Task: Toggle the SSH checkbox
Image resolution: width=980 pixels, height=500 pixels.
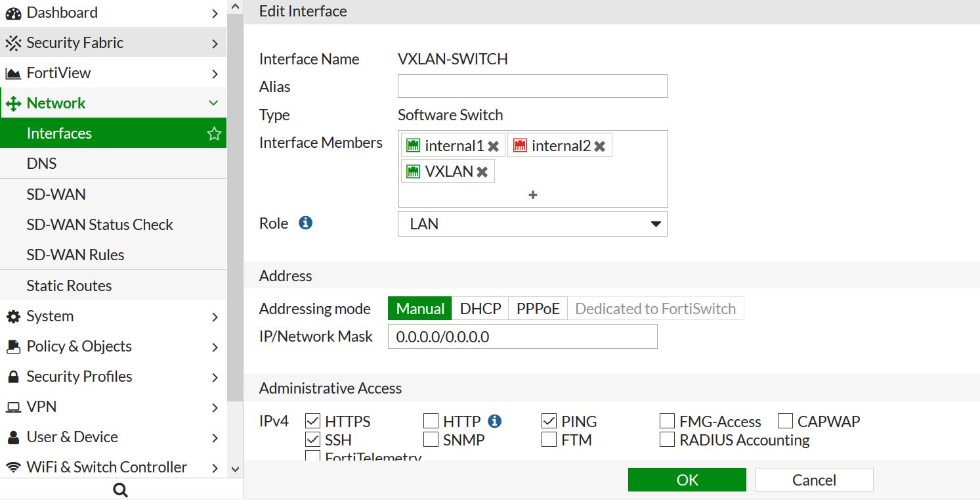Action: (313, 440)
